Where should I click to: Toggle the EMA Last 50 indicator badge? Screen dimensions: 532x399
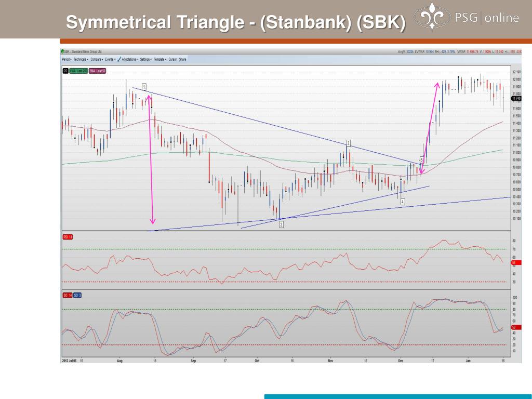click(98, 71)
